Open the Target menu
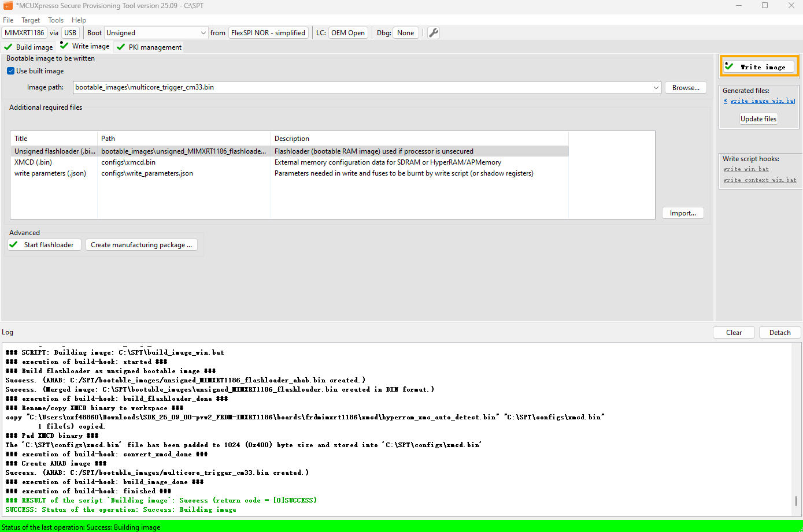803x532 pixels. [x=31, y=20]
